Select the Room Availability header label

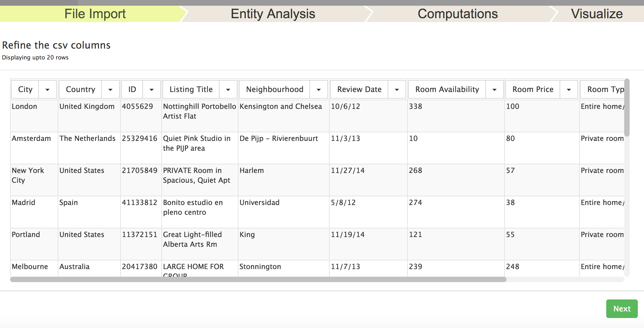click(447, 89)
